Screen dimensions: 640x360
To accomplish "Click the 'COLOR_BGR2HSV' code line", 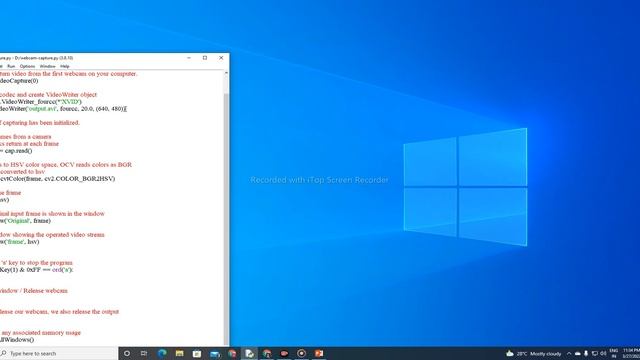I will pos(58,179).
